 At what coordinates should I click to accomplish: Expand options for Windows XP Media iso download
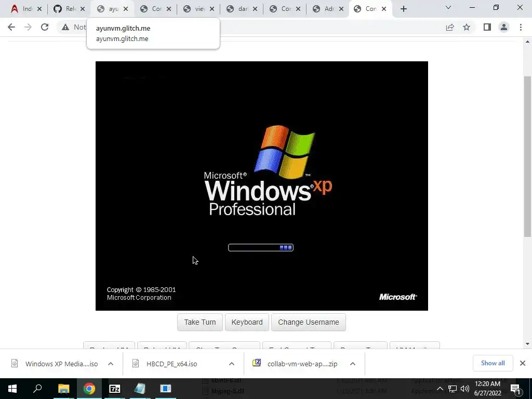111,364
